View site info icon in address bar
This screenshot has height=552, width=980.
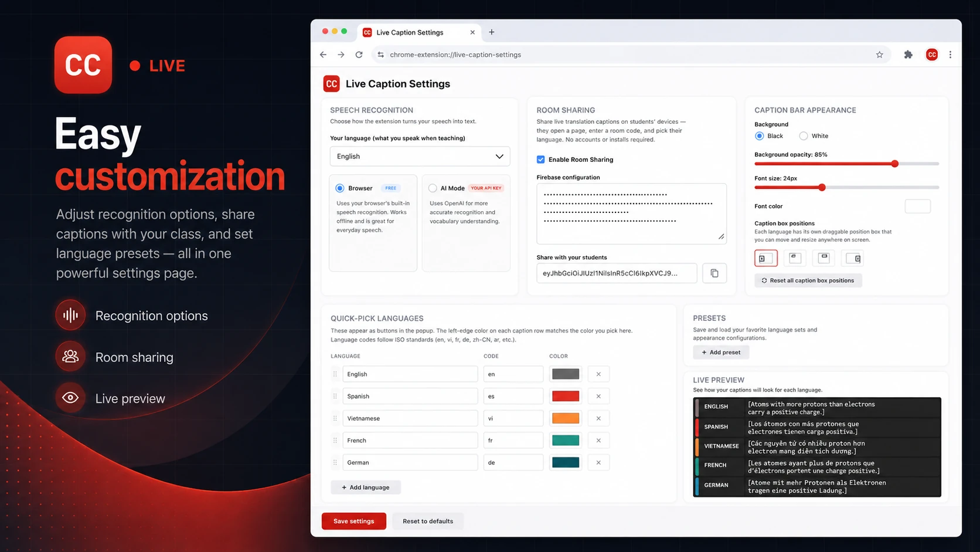(x=381, y=55)
